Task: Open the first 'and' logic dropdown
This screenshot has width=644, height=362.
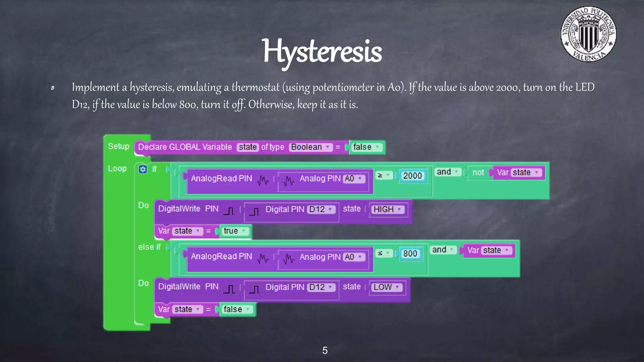Action: (x=448, y=172)
